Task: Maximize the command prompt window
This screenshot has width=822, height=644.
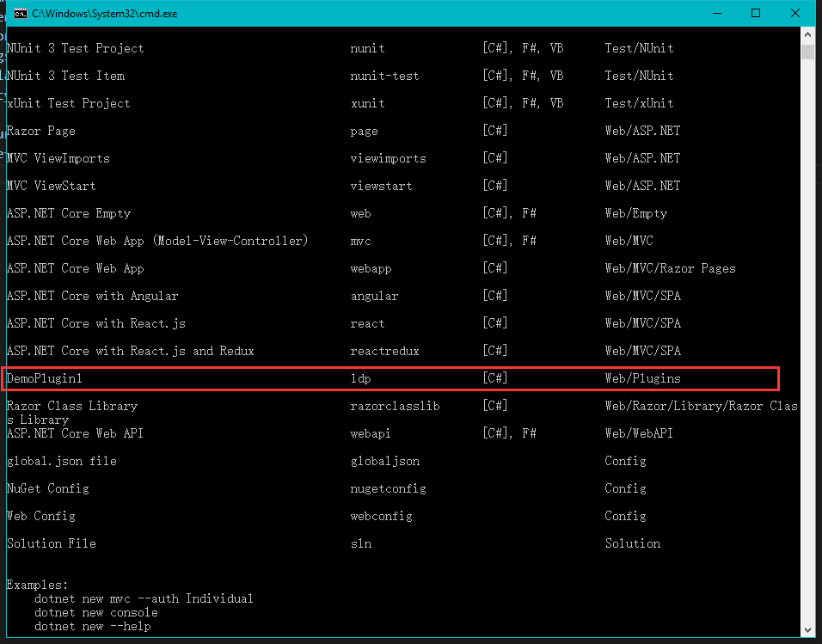Action: 756,13
